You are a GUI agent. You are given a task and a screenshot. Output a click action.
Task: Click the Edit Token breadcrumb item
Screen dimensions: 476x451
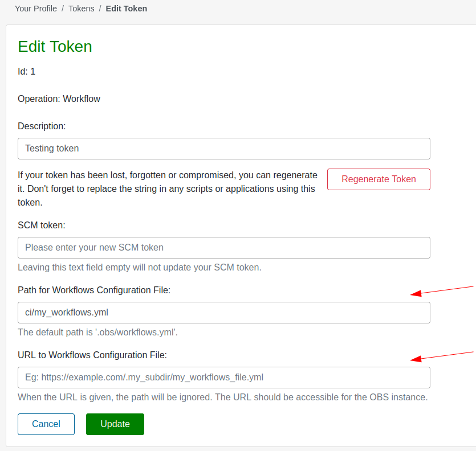[126, 9]
